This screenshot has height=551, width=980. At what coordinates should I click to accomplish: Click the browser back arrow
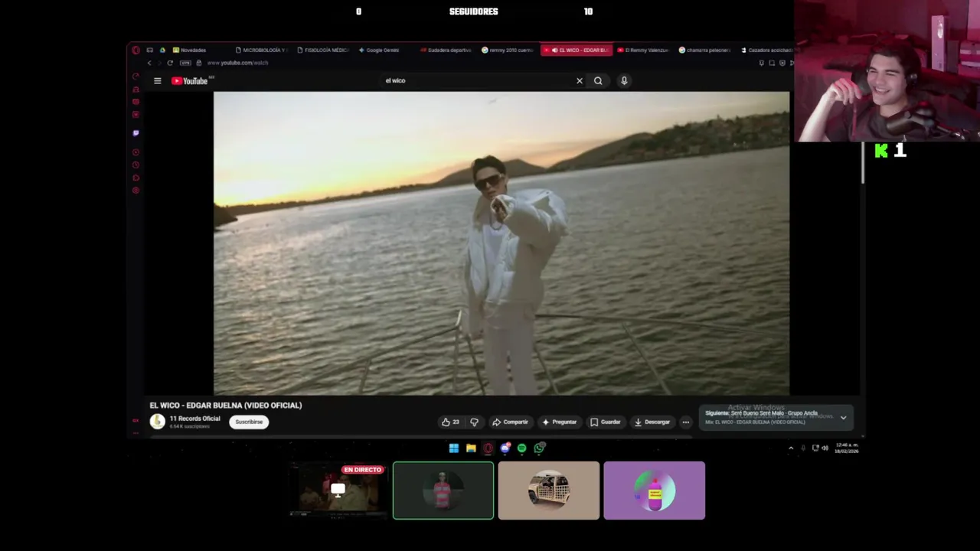pos(149,63)
